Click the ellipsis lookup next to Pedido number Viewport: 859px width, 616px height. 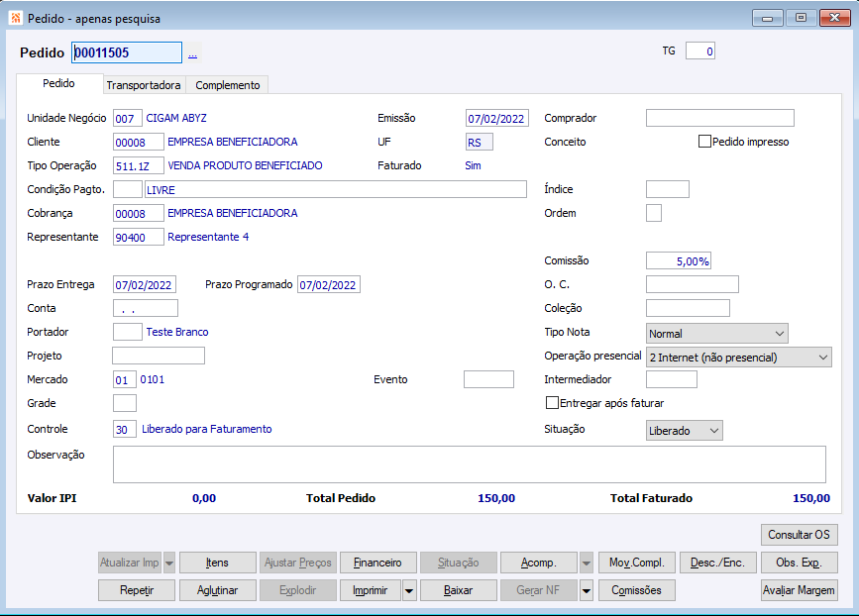192,53
